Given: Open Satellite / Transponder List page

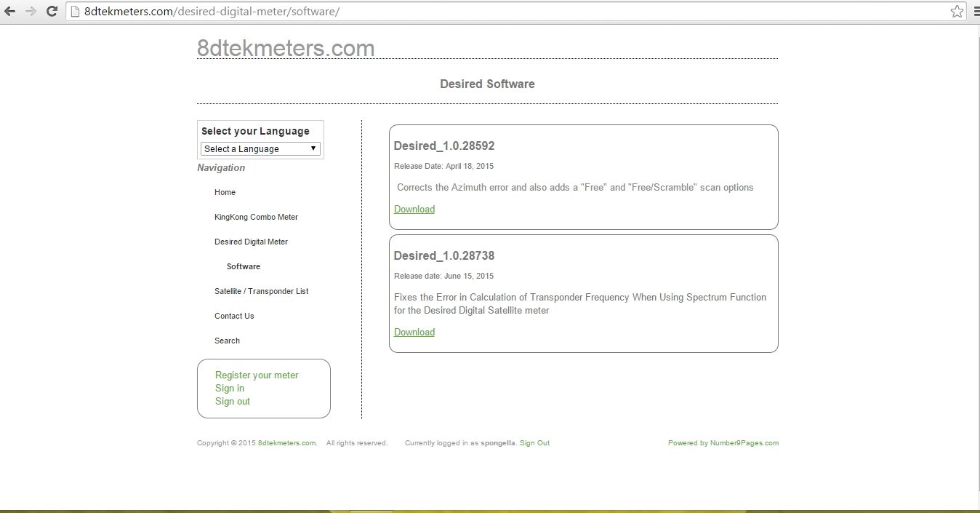Looking at the screenshot, I should pyautogui.click(x=261, y=291).
